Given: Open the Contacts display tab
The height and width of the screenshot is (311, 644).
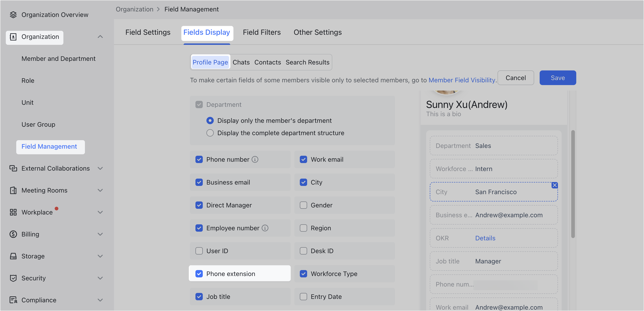Looking at the screenshot, I should pyautogui.click(x=268, y=62).
